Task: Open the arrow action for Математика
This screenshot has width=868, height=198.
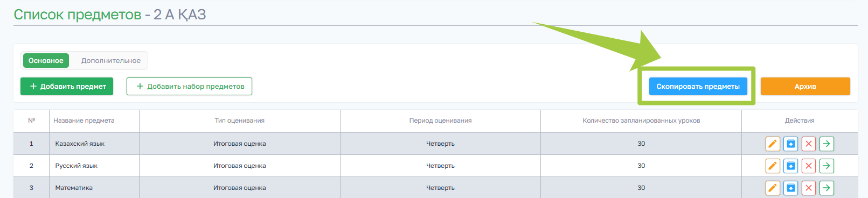Action: tap(827, 188)
